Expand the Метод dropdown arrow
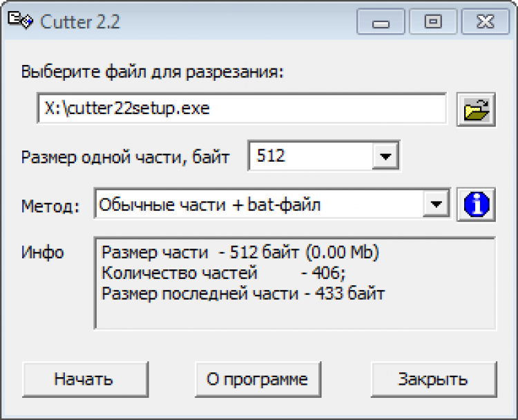518x420 pixels. [435, 204]
